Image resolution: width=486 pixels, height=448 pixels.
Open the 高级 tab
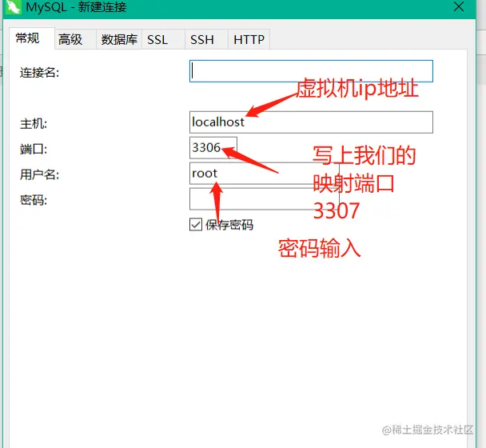coord(75,39)
